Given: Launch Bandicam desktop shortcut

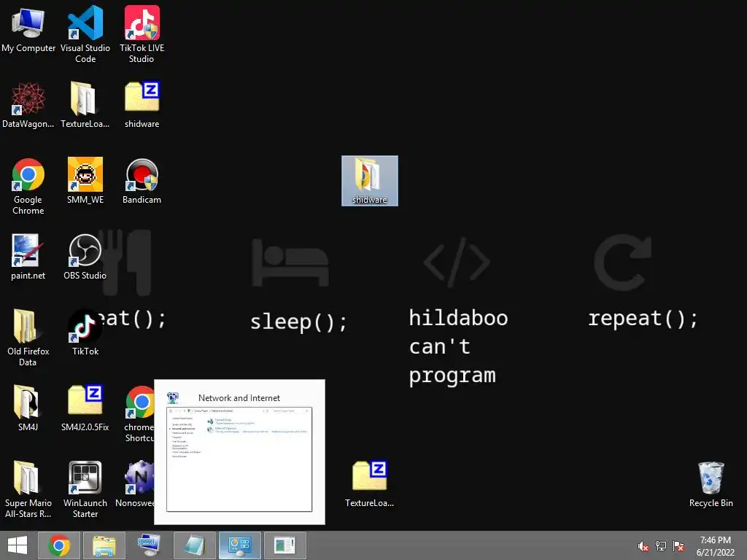Looking at the screenshot, I should 142,181.
